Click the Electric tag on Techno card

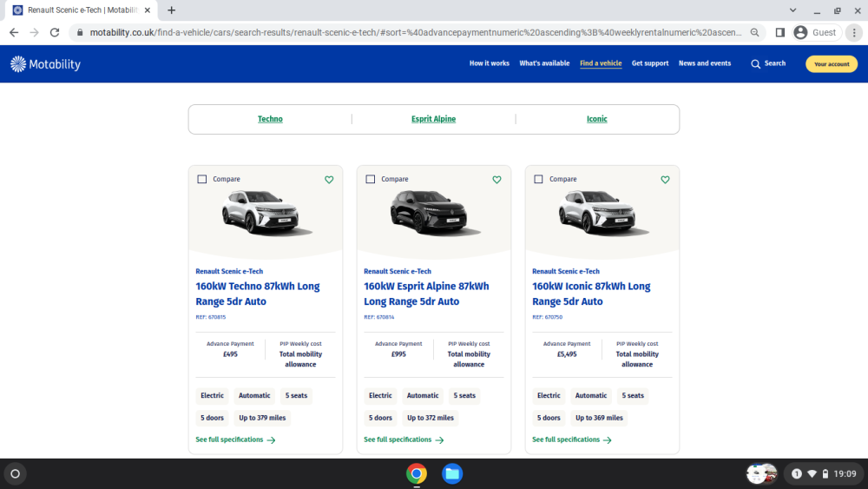click(212, 395)
